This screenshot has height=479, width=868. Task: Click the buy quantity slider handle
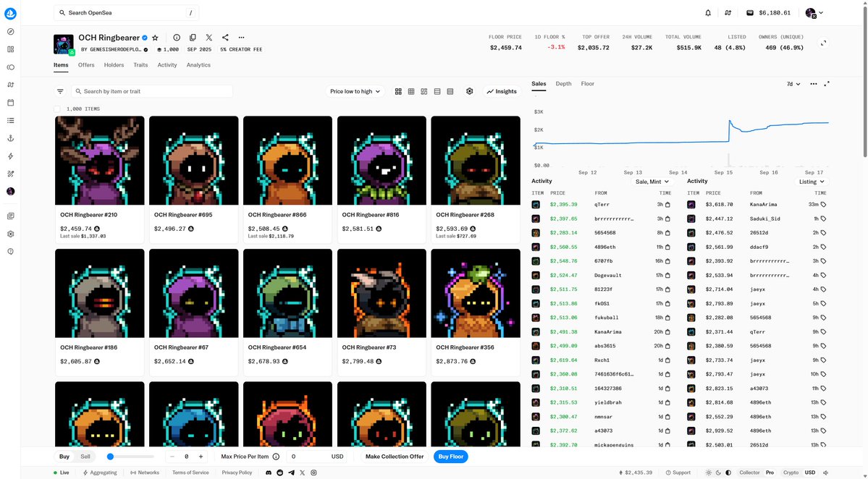coord(110,457)
